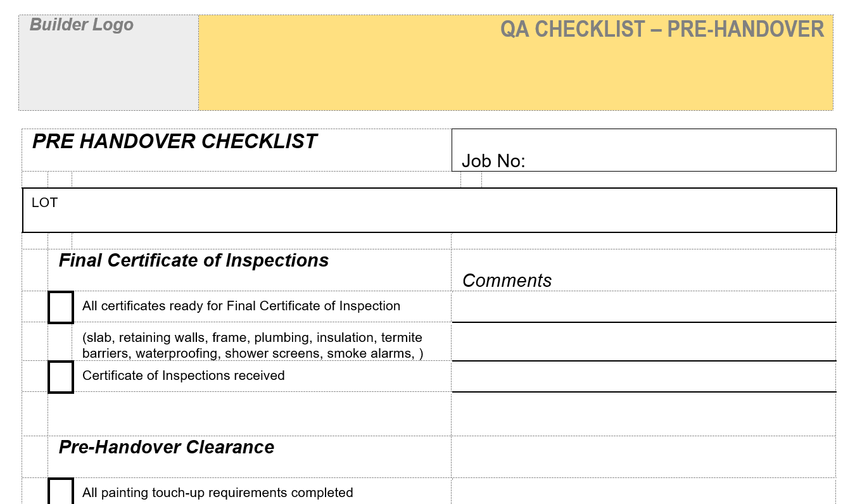Viewport: 855px width, 504px height.
Task: Tick the painting touch-up requirements checkbox
Action: tap(61, 492)
